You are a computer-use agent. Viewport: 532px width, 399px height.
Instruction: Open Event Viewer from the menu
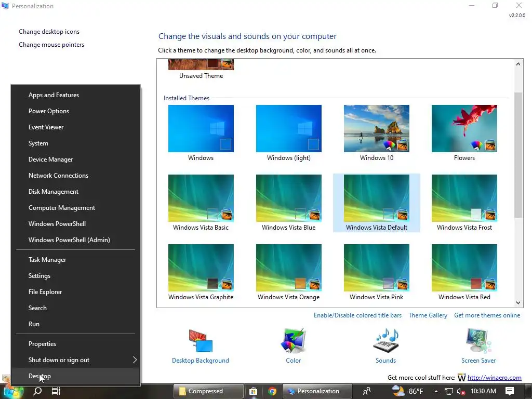click(76, 127)
